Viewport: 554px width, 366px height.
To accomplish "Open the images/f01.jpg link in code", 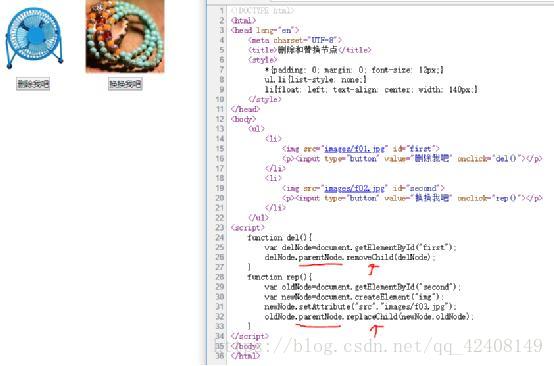I will [355, 149].
